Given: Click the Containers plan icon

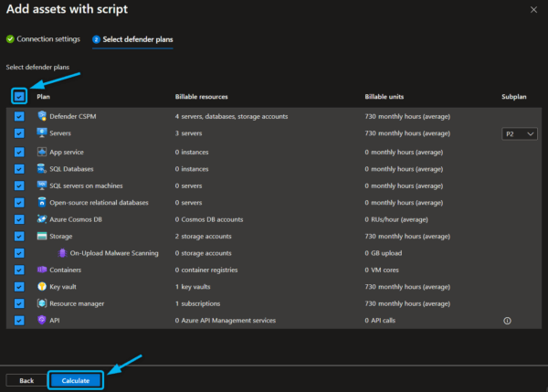Looking at the screenshot, I should tap(42, 270).
